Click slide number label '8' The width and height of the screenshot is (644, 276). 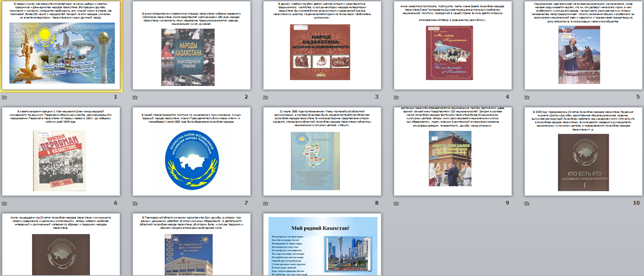click(x=377, y=203)
